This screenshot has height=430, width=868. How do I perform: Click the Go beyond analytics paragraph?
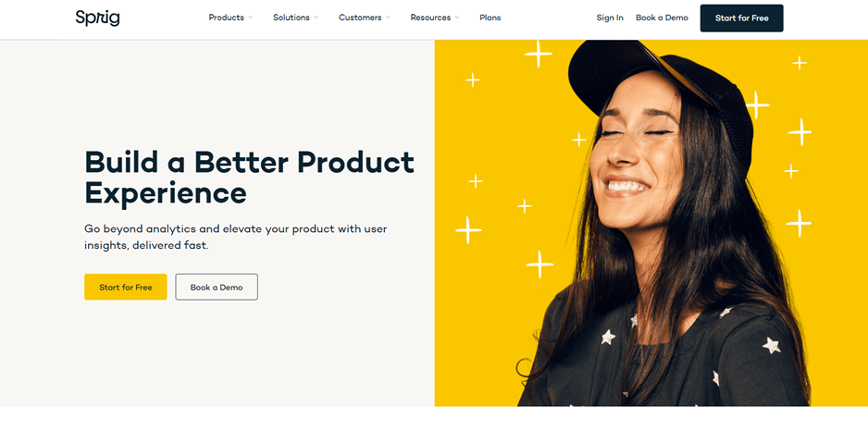[x=235, y=237]
